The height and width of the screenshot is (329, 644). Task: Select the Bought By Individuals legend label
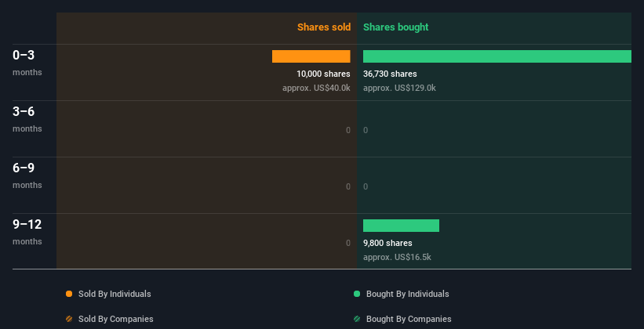pyautogui.click(x=407, y=294)
